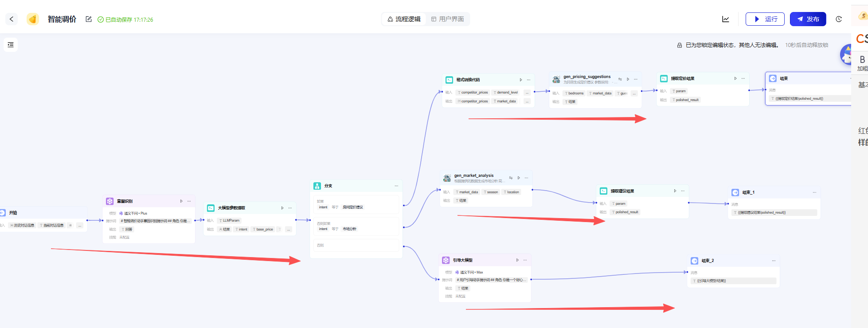Go back using the left arrow

[x=12, y=19]
